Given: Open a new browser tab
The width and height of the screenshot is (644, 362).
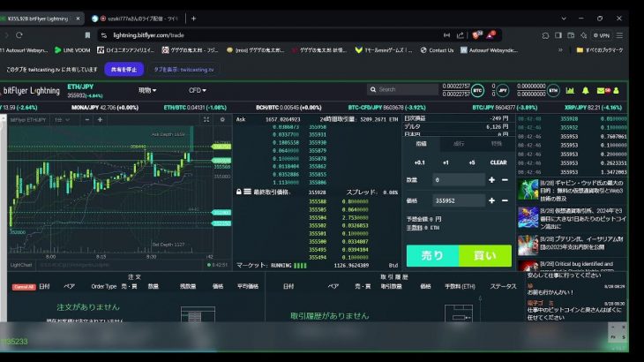Looking at the screenshot, I should pos(193,19).
